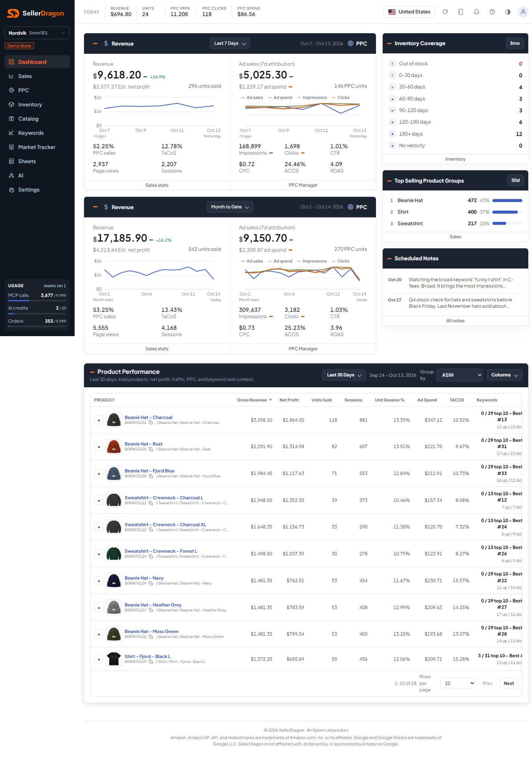
Task: Toggle Ad spend legend in Month to Date chart
Action: tap(280, 261)
